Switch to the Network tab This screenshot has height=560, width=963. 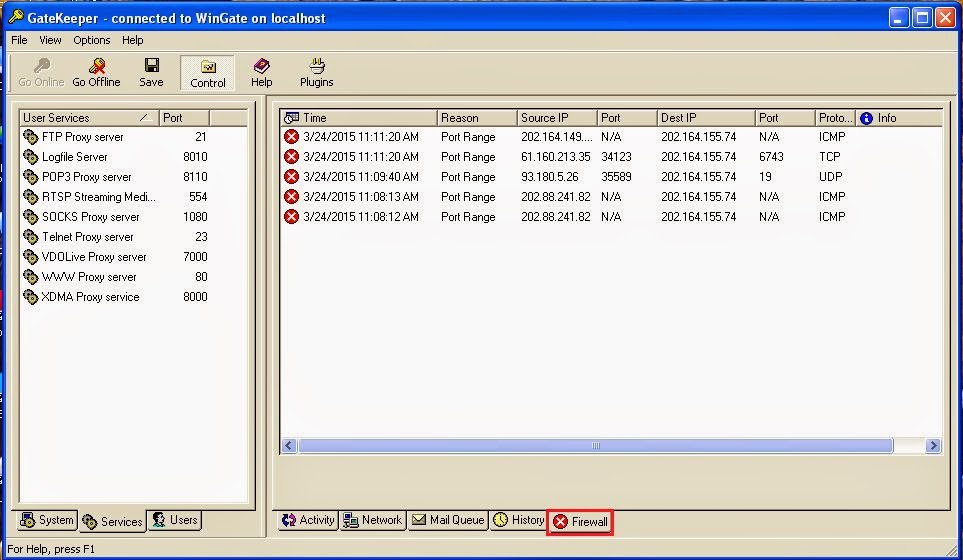(x=372, y=520)
